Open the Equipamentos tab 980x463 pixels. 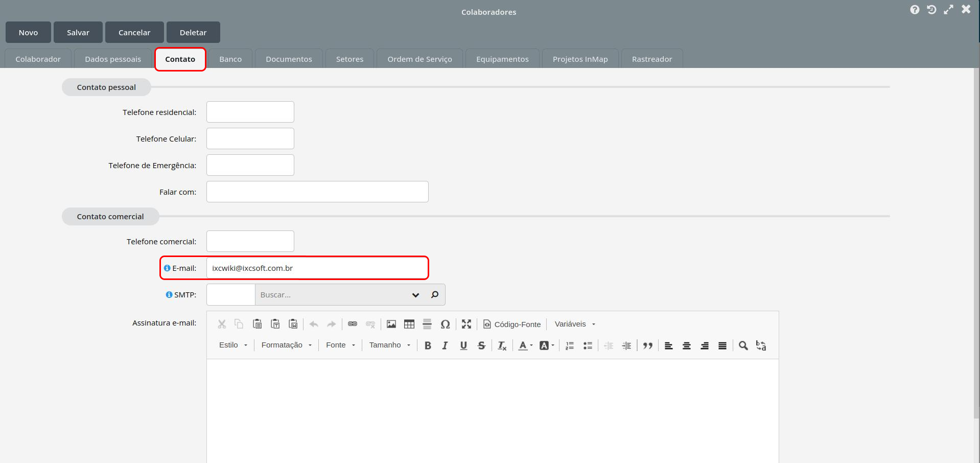tap(502, 59)
